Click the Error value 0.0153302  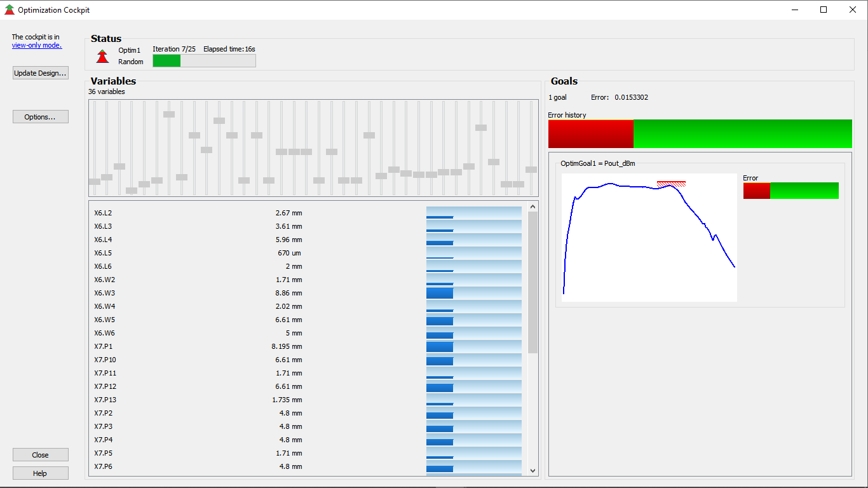click(632, 97)
